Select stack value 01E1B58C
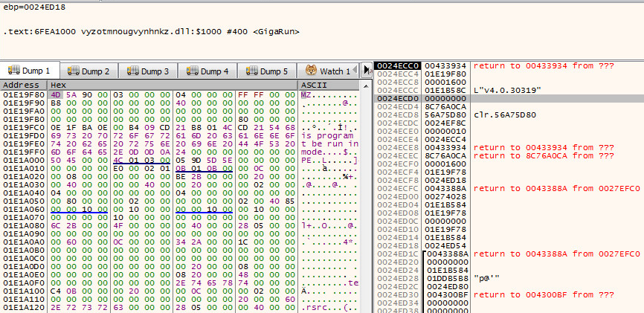Viewport: 644px width, 313px height. point(445,91)
